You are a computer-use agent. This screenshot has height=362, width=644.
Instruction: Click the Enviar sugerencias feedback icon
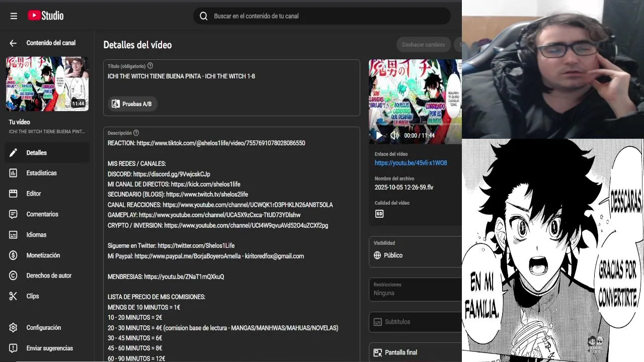pos(14,348)
